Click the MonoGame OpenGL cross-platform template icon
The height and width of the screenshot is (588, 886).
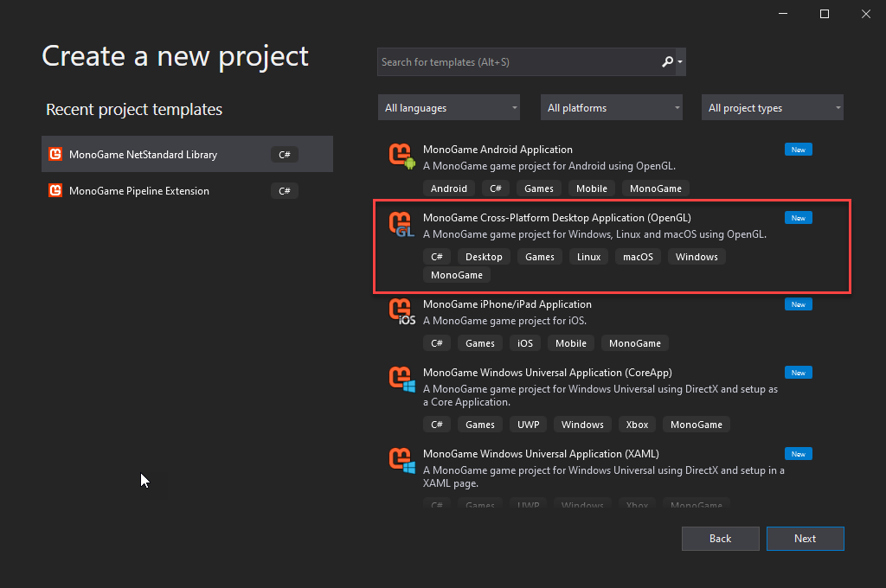[x=401, y=225]
